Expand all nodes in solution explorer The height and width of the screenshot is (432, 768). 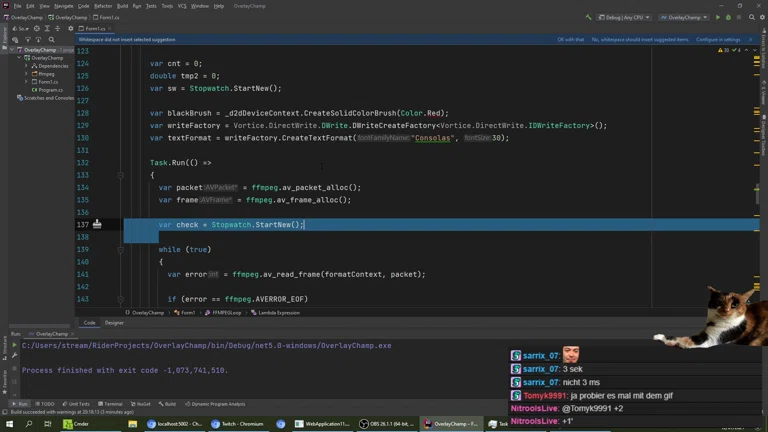pyautogui.click(x=47, y=28)
